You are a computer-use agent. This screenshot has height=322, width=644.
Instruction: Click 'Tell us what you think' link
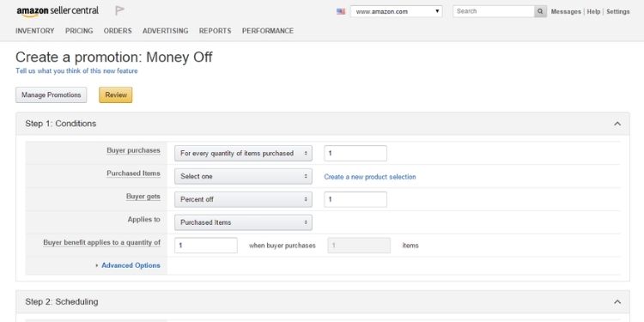(76, 71)
